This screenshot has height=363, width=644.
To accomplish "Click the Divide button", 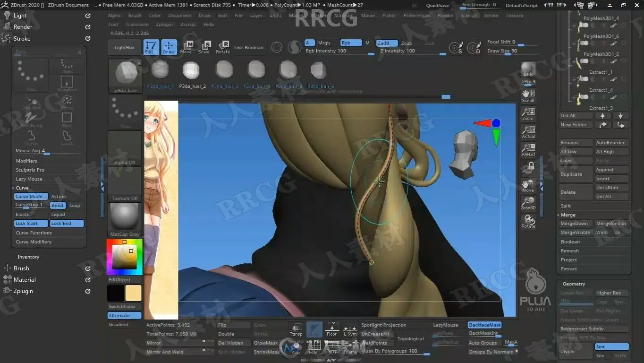I will [576, 351].
